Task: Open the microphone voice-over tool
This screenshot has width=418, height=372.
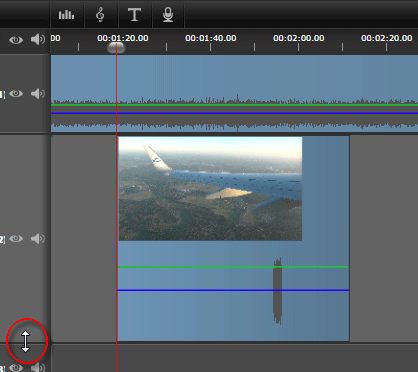Action: [168, 15]
